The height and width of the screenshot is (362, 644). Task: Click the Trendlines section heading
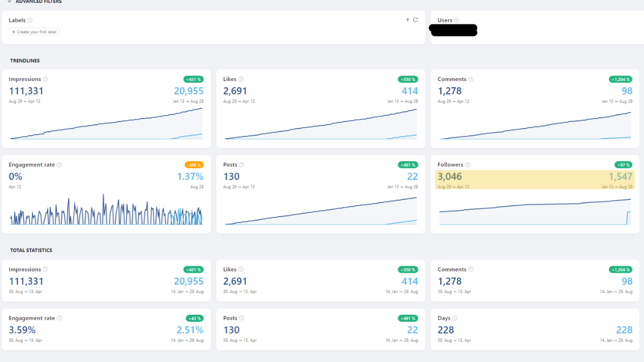pos(25,61)
